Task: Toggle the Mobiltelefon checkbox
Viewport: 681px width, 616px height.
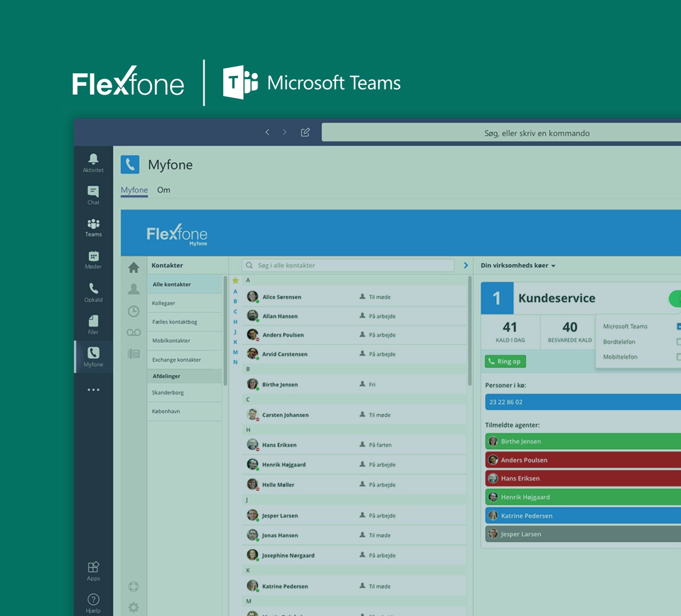Action: pos(679,357)
